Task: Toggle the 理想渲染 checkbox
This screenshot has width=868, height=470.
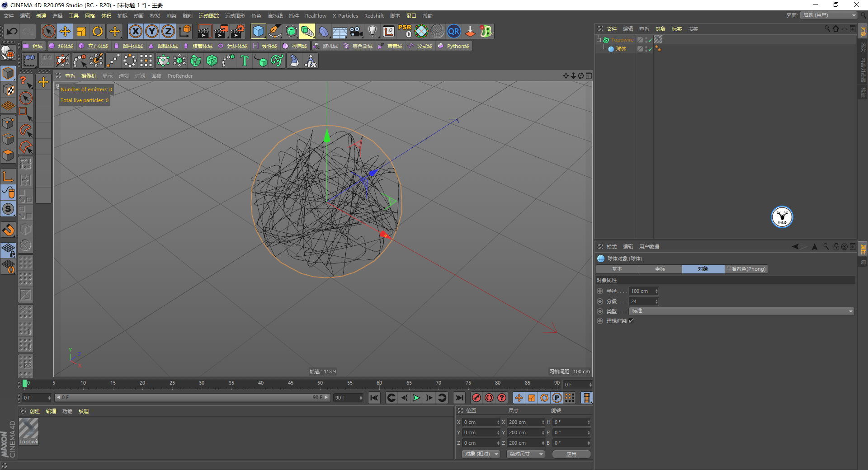Action: (631, 321)
